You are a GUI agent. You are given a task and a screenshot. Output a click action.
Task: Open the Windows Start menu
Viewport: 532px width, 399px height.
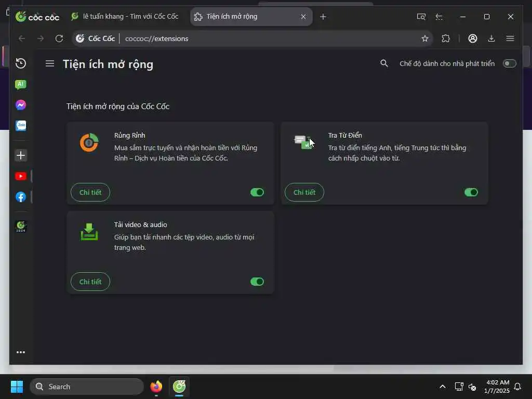(x=17, y=387)
